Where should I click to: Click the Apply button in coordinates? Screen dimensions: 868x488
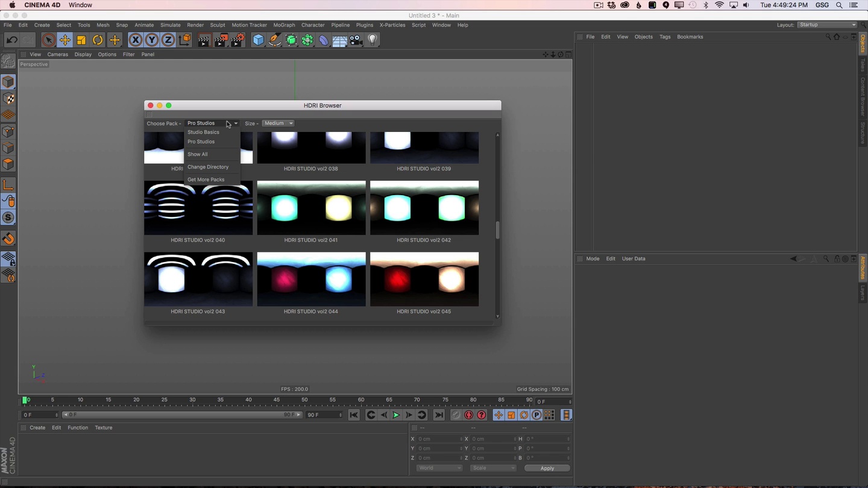pyautogui.click(x=547, y=468)
